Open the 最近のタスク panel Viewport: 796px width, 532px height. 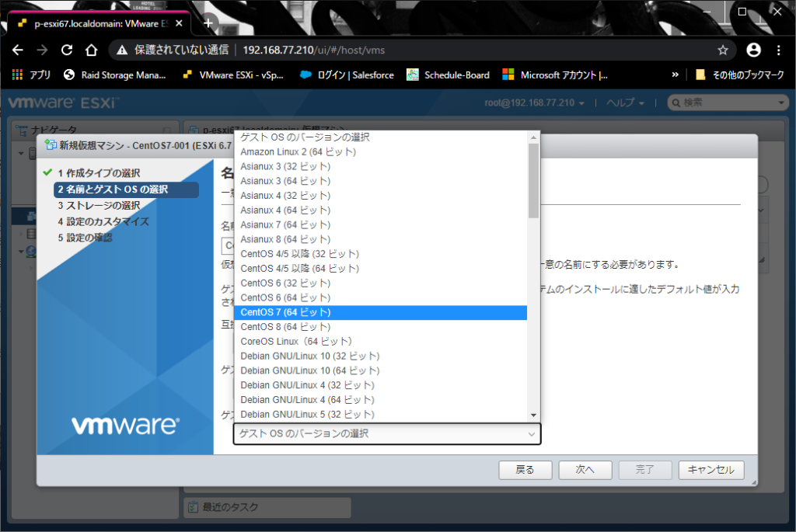click(267, 507)
